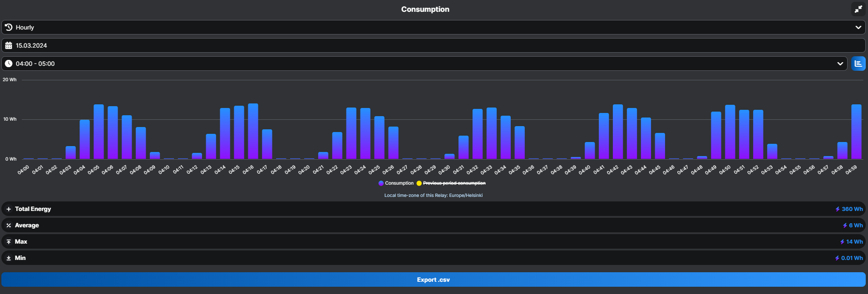
Task: Click the plus icon next to Total Energy
Action: coord(9,209)
